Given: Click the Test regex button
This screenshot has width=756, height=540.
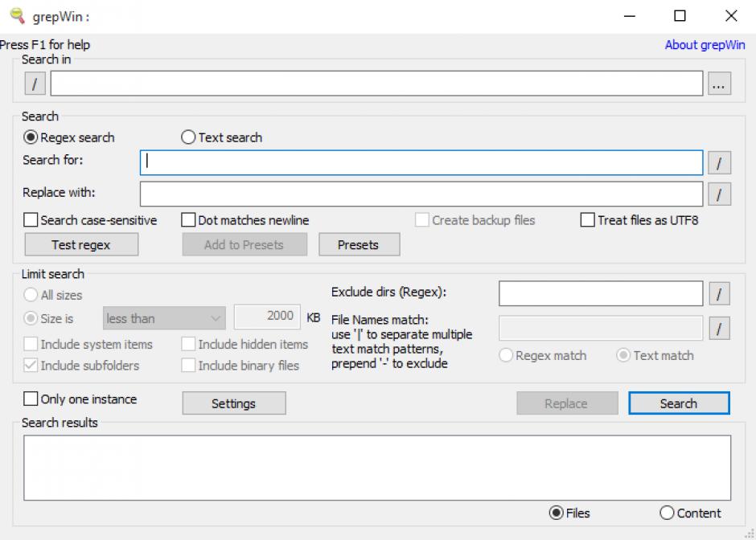Looking at the screenshot, I should pyautogui.click(x=81, y=245).
